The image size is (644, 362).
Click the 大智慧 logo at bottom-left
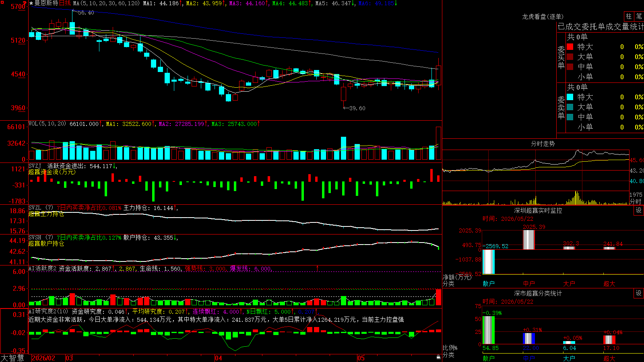[x=12, y=358]
